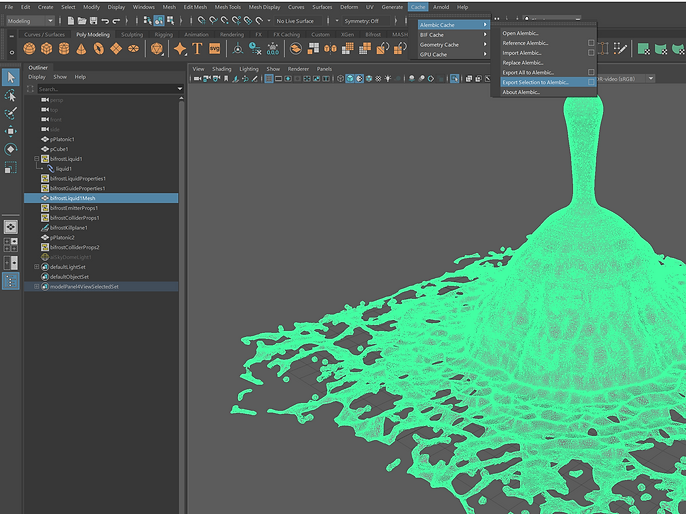The width and height of the screenshot is (686, 514).
Task: Toggle the viewport grid display button
Action: pyautogui.click(x=269, y=79)
